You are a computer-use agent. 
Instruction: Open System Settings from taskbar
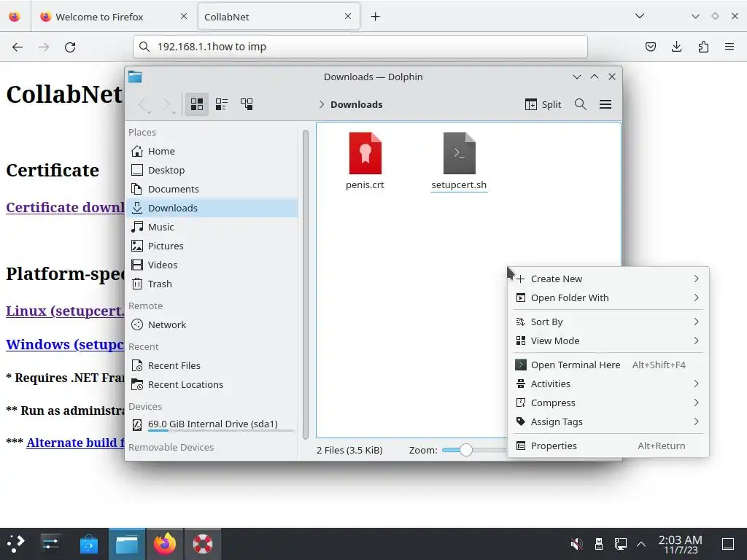pos(50,544)
